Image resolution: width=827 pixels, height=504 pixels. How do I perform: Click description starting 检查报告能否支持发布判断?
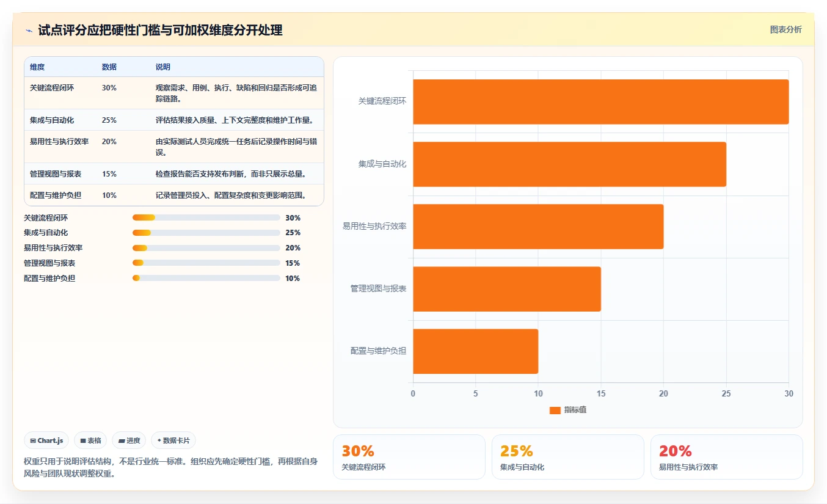[231, 174]
